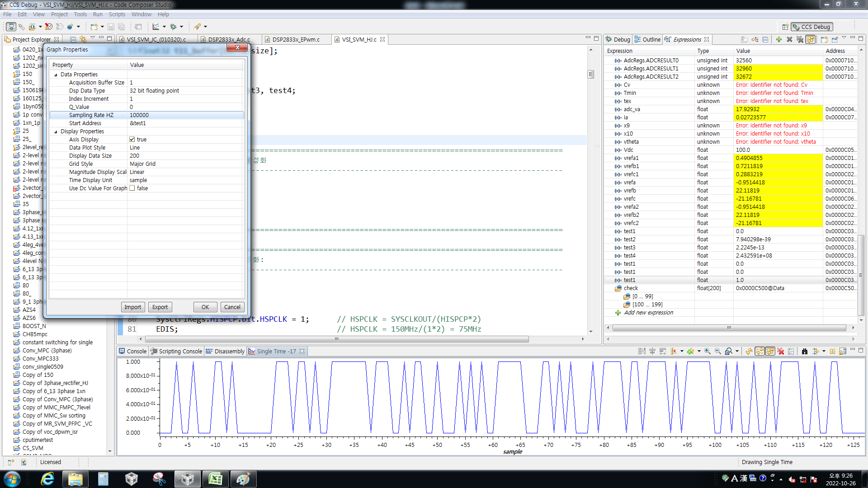
Task: Click refresh icon on graph toolbar
Action: point(749,351)
